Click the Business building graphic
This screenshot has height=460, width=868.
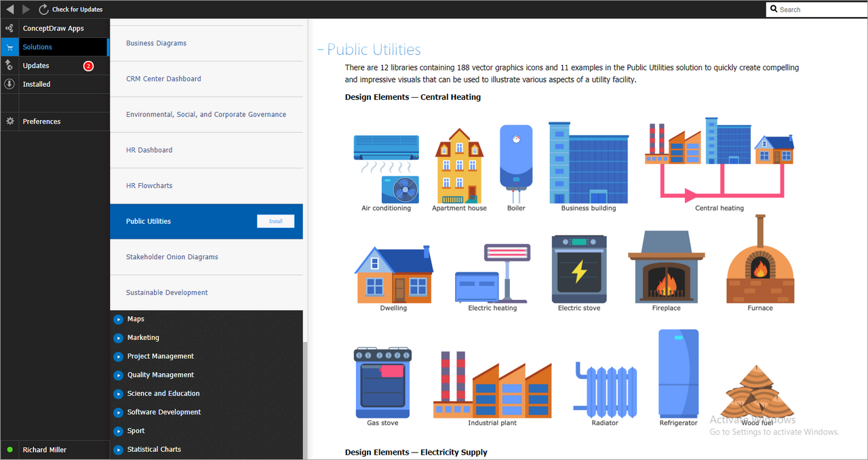coord(588,163)
